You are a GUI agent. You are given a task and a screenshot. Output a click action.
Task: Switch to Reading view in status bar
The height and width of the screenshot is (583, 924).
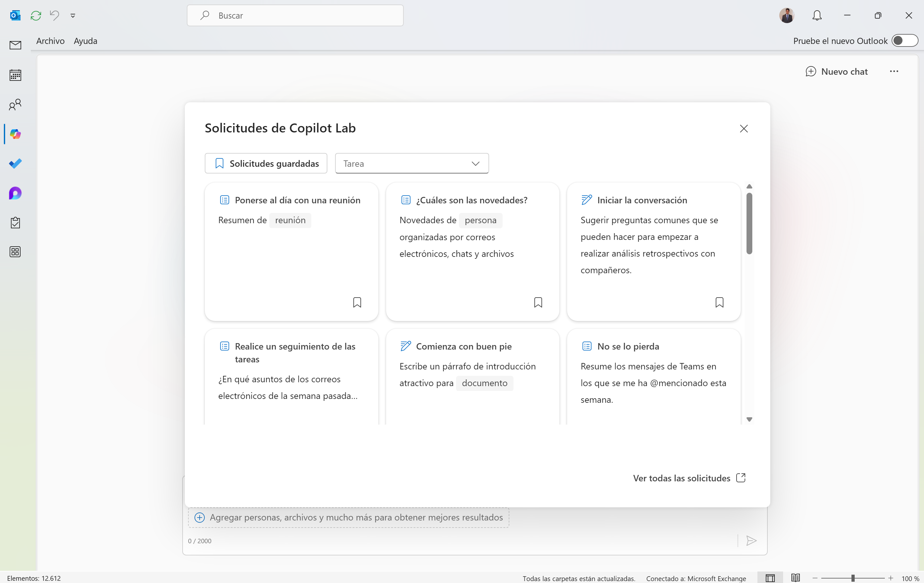(795, 578)
